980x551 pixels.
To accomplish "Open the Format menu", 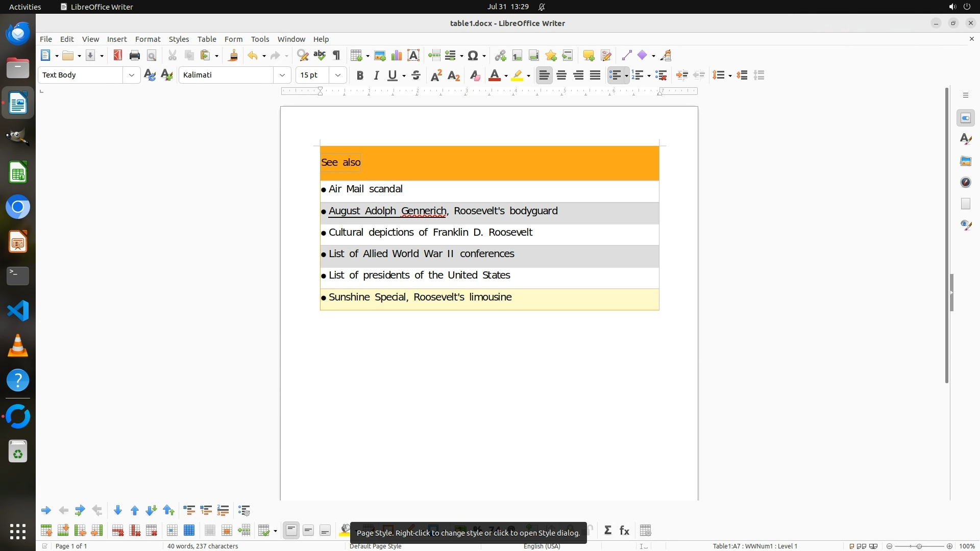I will tap(148, 39).
